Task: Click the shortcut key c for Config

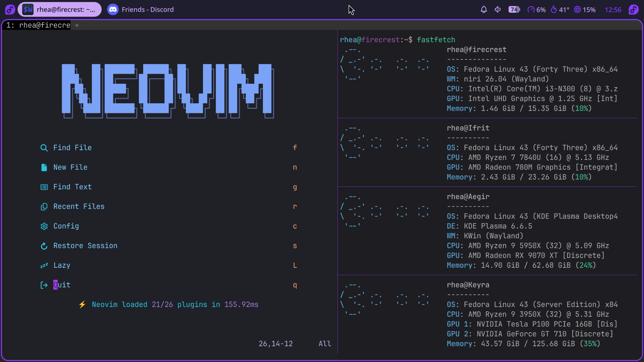Action: (x=295, y=226)
